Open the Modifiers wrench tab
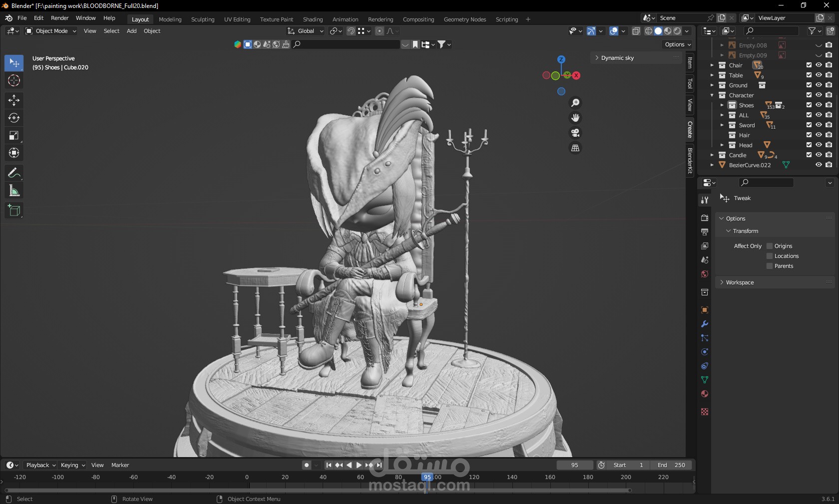The image size is (839, 504). (705, 324)
